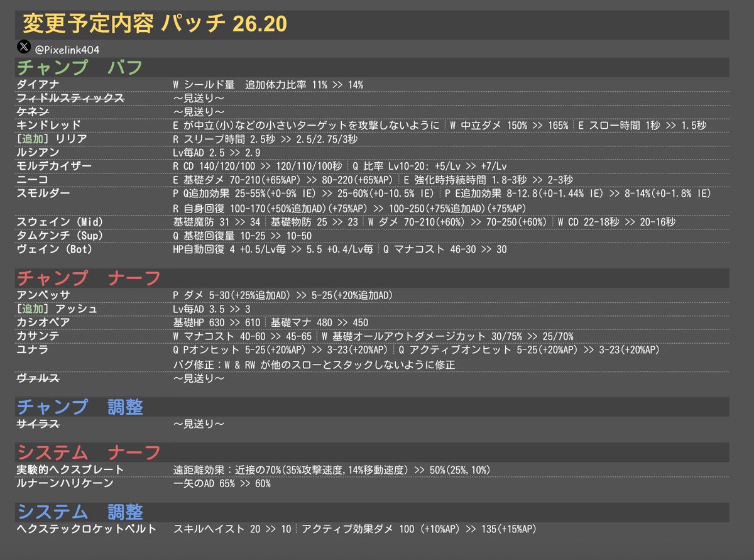This screenshot has height=560, width=754.
Task: Click ルシアン's Lv毎AD 2.5 >> 2.9 text
Action: tap(217, 153)
